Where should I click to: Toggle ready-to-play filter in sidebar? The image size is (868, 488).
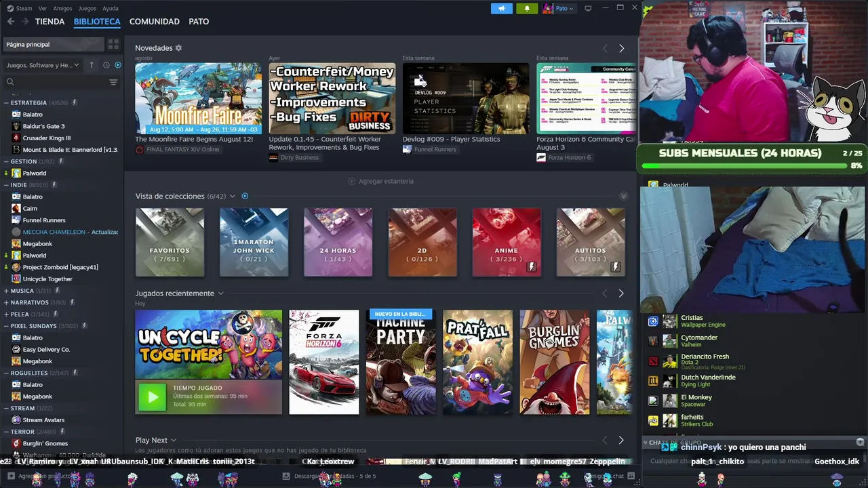point(118,65)
